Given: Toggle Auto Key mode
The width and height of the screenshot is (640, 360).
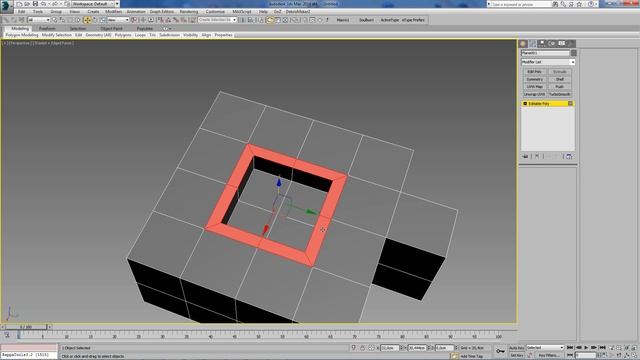Looking at the screenshot, I should 517,348.
